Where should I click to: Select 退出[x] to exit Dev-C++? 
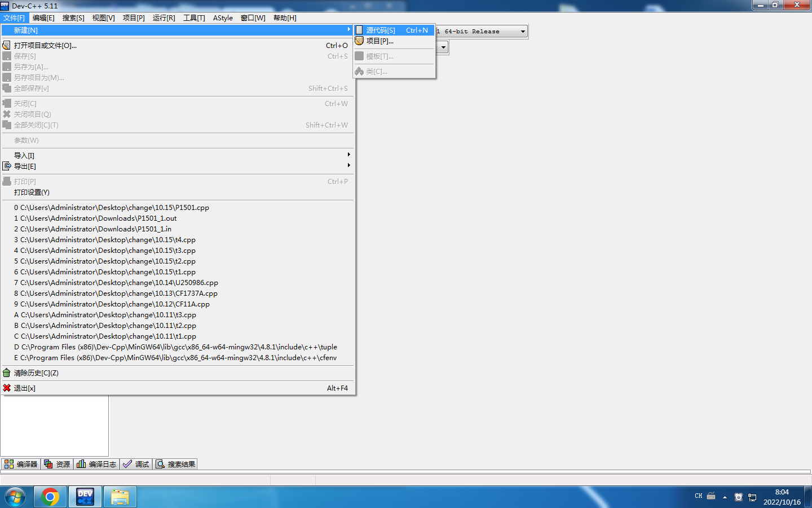coord(177,388)
